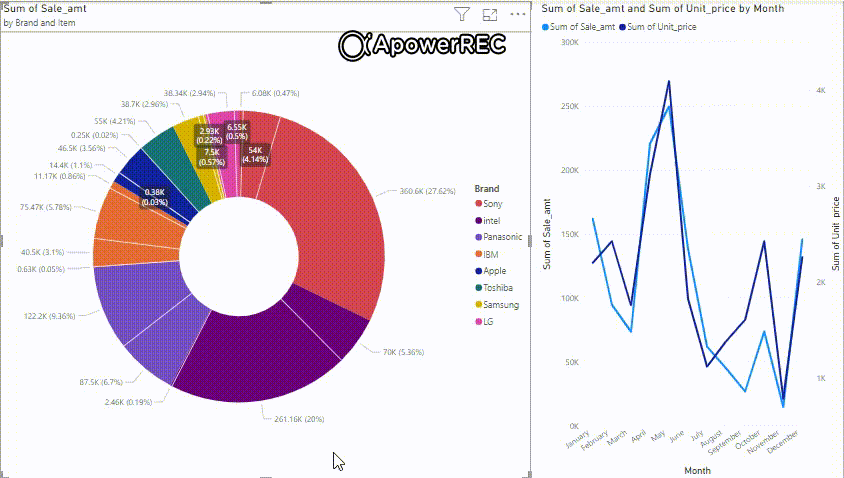The image size is (844, 478).
Task: Click the 2.46K (0.19%) data label
Action: [x=129, y=402]
